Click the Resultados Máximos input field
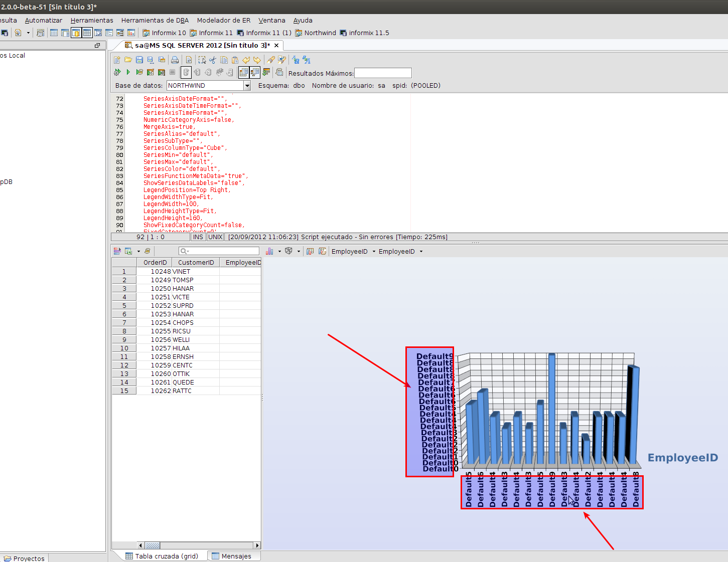The height and width of the screenshot is (562, 728). 383,73
